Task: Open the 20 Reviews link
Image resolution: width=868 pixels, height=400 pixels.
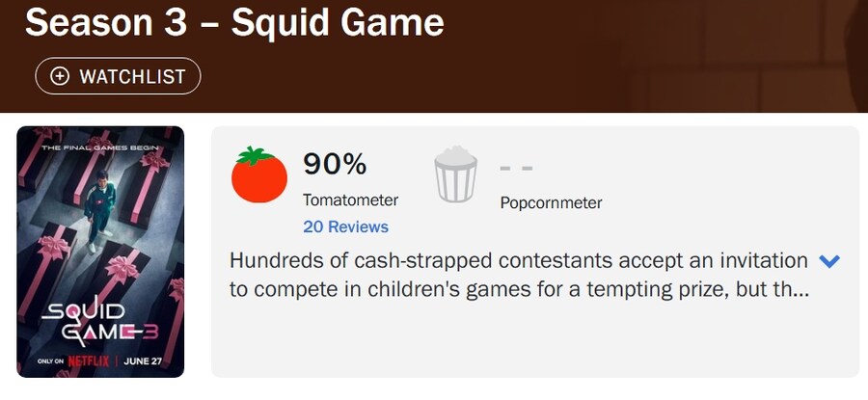Action: click(345, 227)
